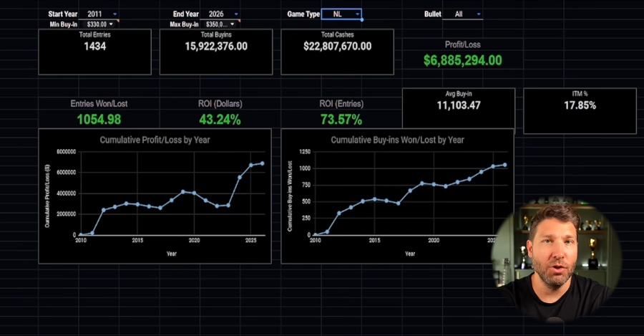Click the 2025 axis label on Profit/Loss chart
644x336 pixels.
coord(250,240)
